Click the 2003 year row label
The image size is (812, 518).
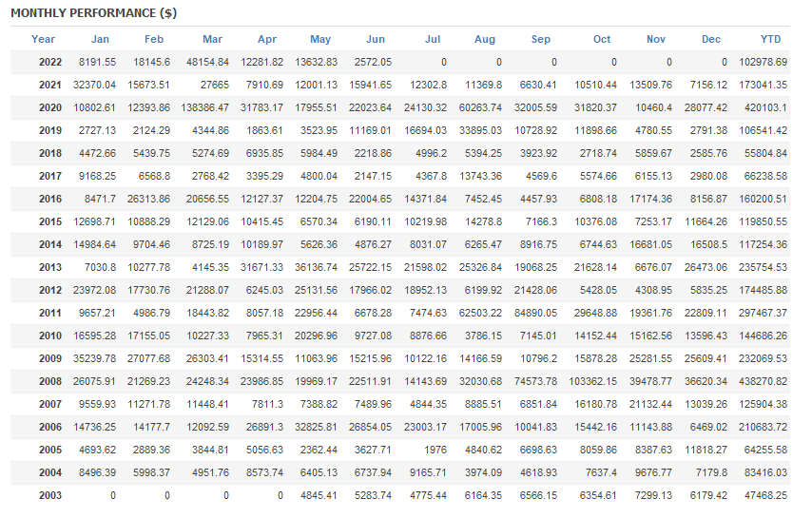point(50,495)
